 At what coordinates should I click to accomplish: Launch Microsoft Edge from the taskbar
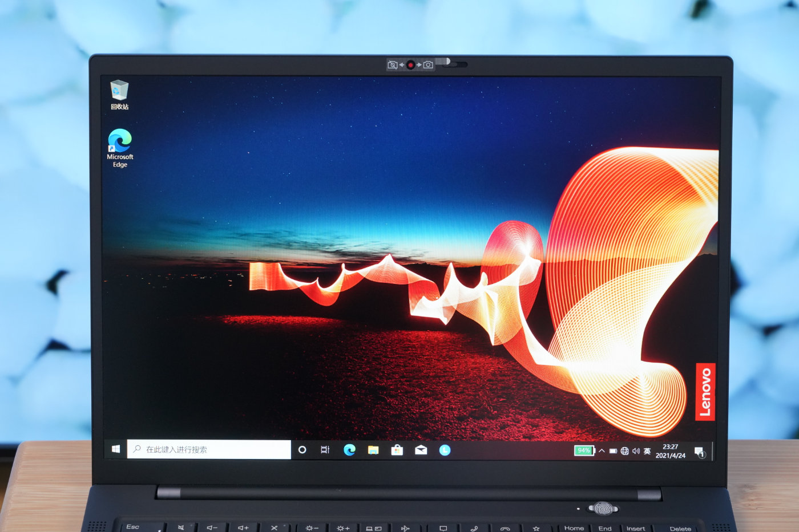pyautogui.click(x=349, y=450)
